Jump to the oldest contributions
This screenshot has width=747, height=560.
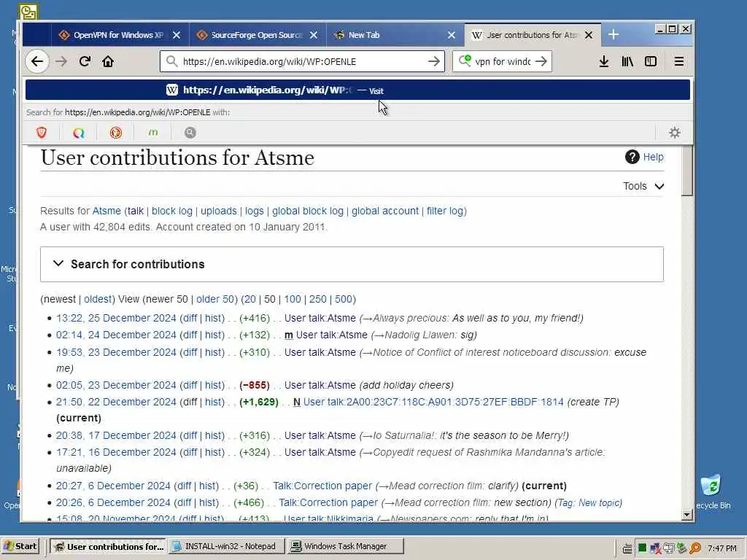coord(98,299)
